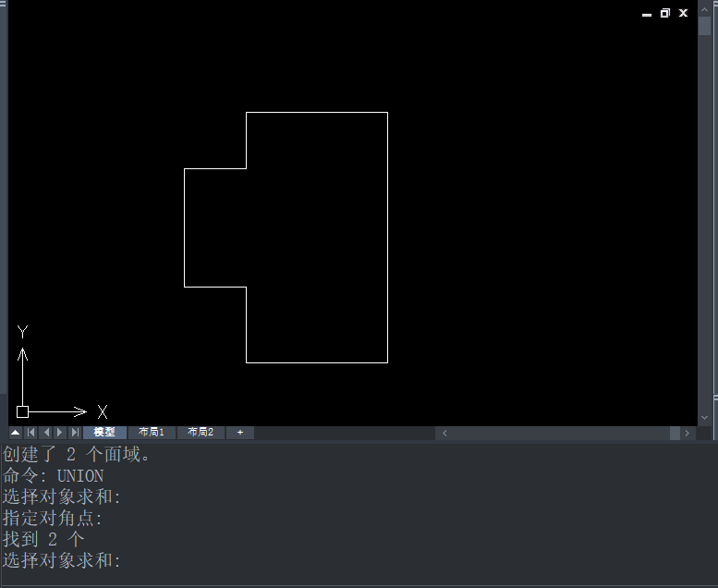The width and height of the screenshot is (718, 588).
Task: Expand the layout tab list triangle
Action: pos(15,432)
